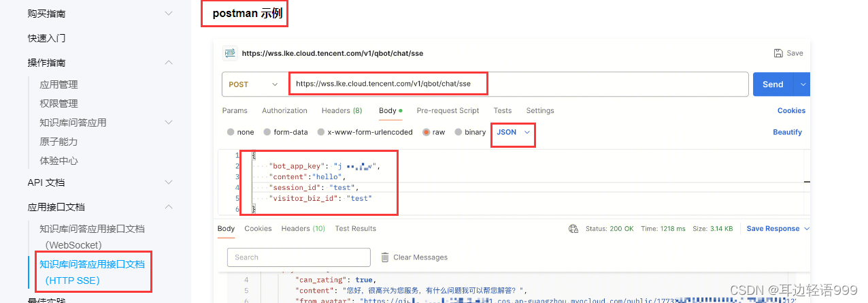Image resolution: width=868 pixels, height=303 pixels.
Task: Collapse the 购买指南 sidebar section
Action: [x=169, y=14]
